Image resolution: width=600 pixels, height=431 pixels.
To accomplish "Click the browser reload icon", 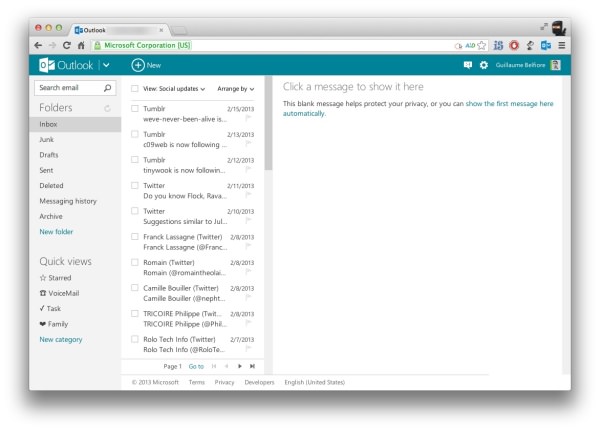I will pos(67,45).
